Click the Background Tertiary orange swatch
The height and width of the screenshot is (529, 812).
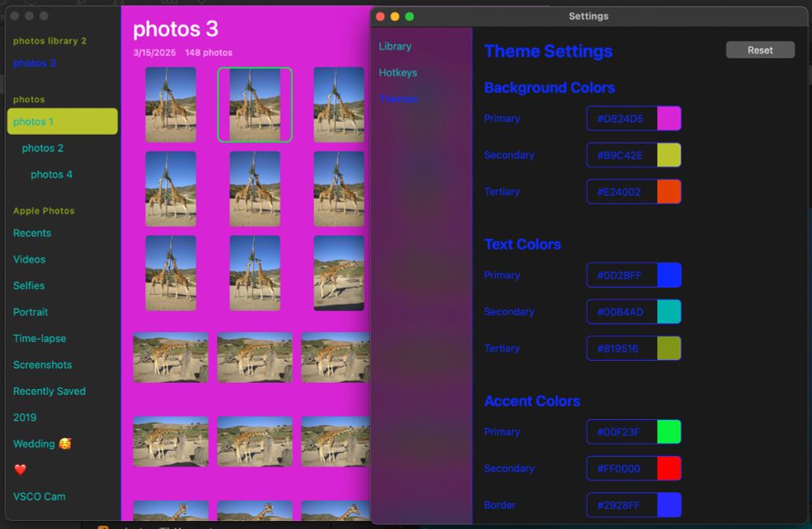pos(668,192)
